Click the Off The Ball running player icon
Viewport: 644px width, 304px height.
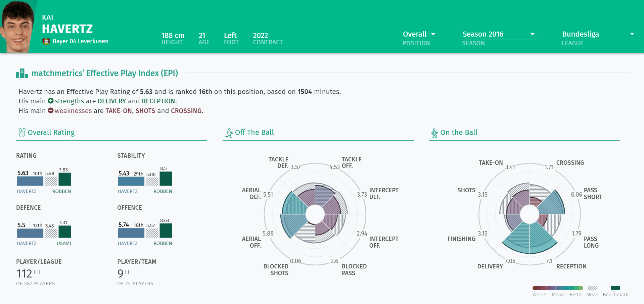229,133
